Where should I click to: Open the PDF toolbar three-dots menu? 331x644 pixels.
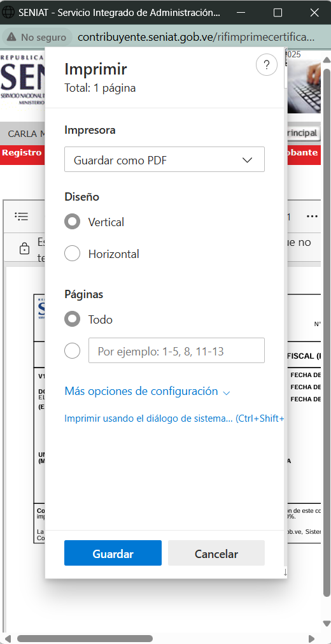pos(312,217)
